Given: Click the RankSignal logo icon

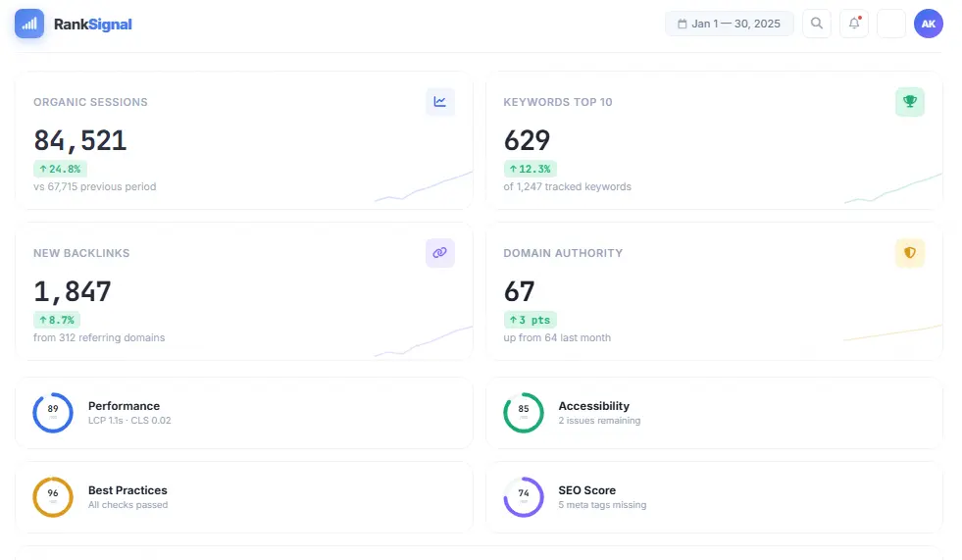Looking at the screenshot, I should [29, 24].
